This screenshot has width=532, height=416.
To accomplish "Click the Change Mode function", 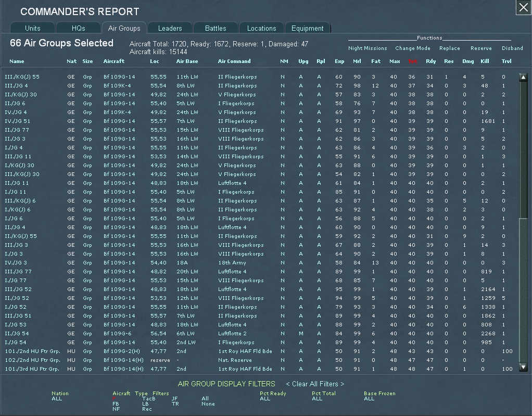I will pos(413,48).
